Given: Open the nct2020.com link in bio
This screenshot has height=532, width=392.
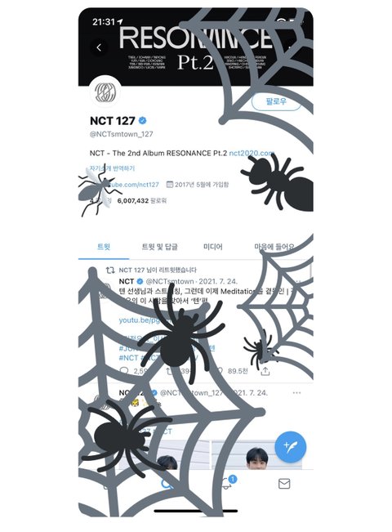Looking at the screenshot, I should [252, 153].
